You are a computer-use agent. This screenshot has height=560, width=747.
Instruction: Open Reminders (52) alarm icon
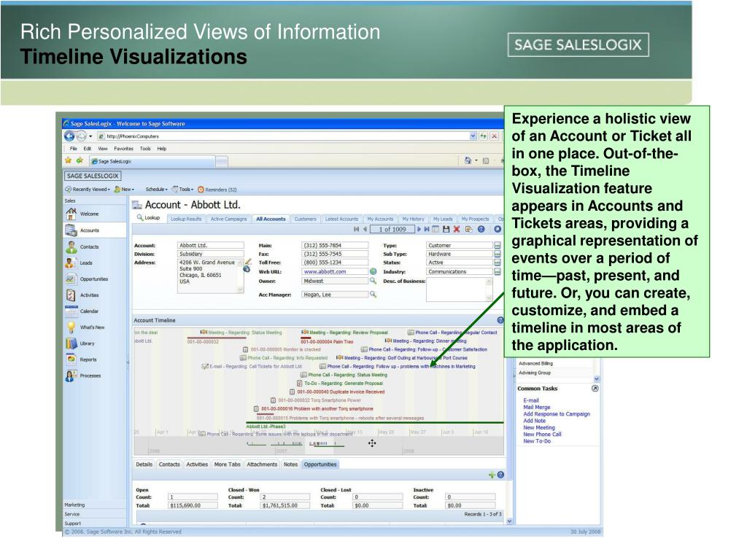[201, 190]
